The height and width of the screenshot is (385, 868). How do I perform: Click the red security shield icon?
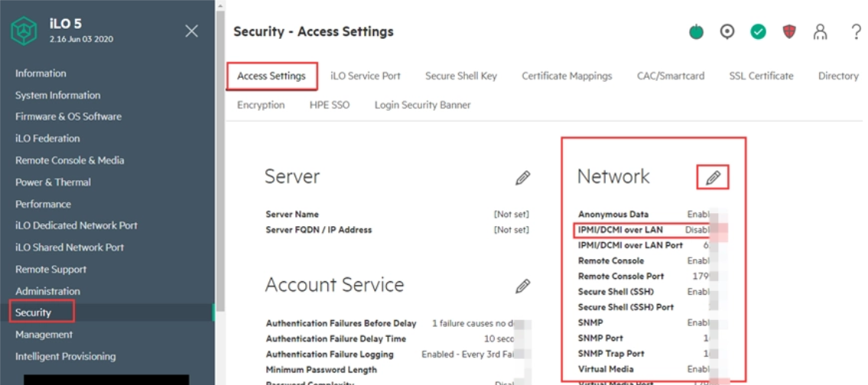[x=788, y=32]
